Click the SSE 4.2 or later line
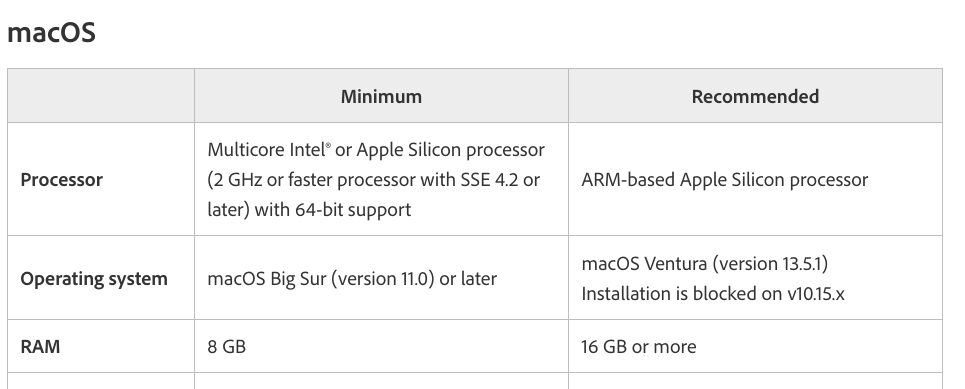The width and height of the screenshot is (965, 389). [x=374, y=180]
